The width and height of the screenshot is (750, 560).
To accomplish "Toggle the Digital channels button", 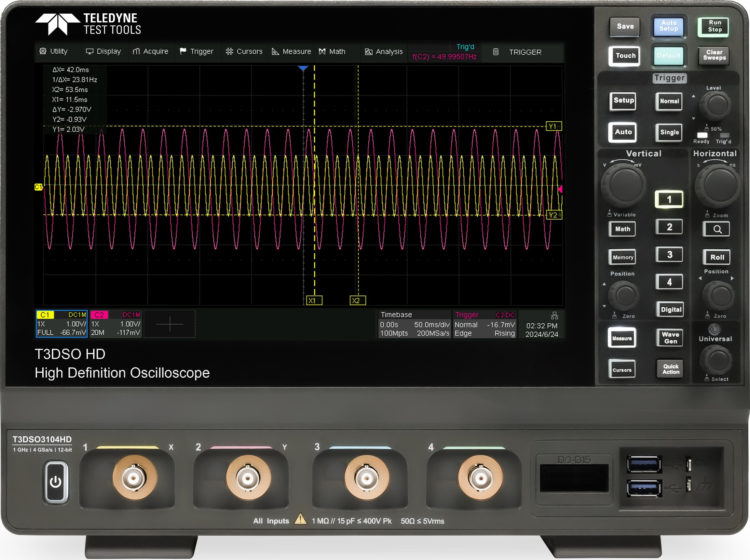I will coord(670,309).
